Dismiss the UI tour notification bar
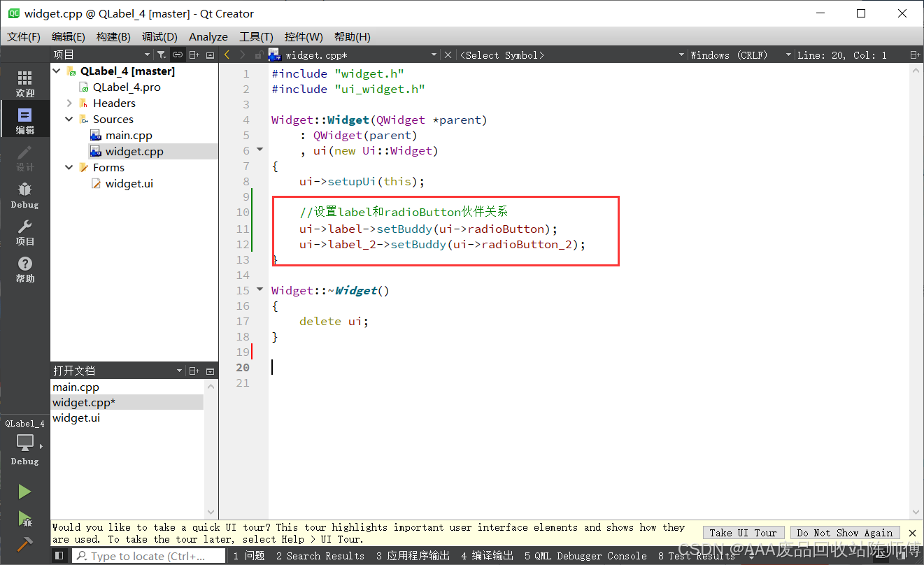 tap(912, 533)
